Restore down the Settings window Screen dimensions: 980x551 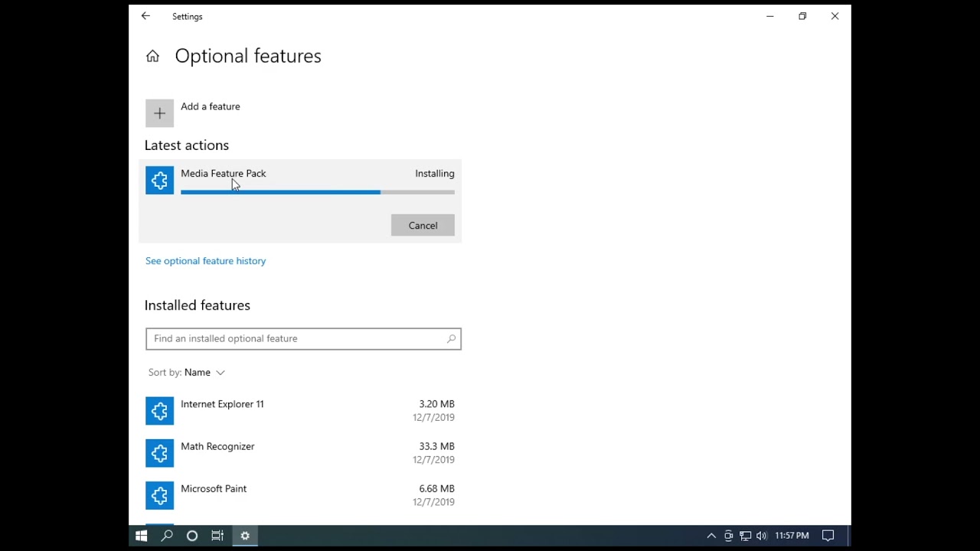click(802, 16)
